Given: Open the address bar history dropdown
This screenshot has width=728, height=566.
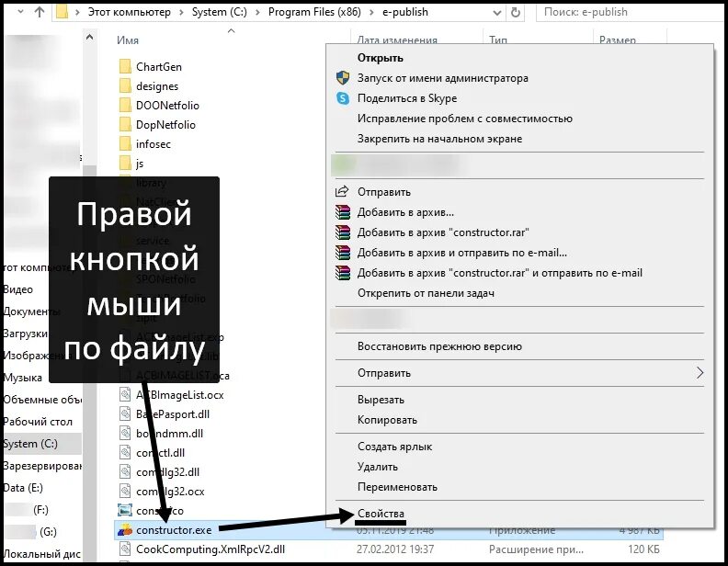Looking at the screenshot, I should (x=496, y=13).
